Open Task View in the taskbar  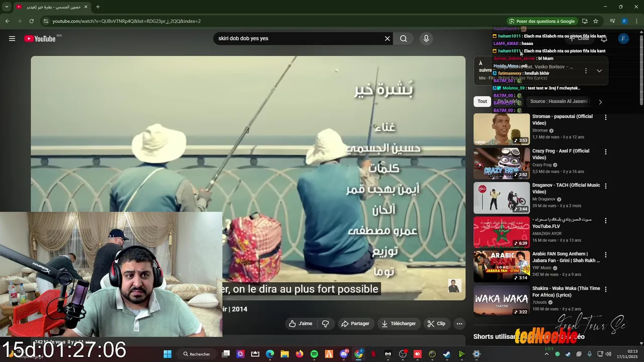[x=226, y=354]
